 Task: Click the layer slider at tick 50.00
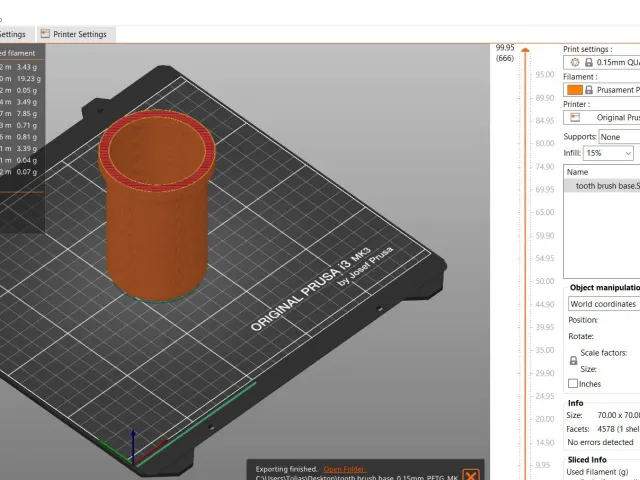coord(525,281)
